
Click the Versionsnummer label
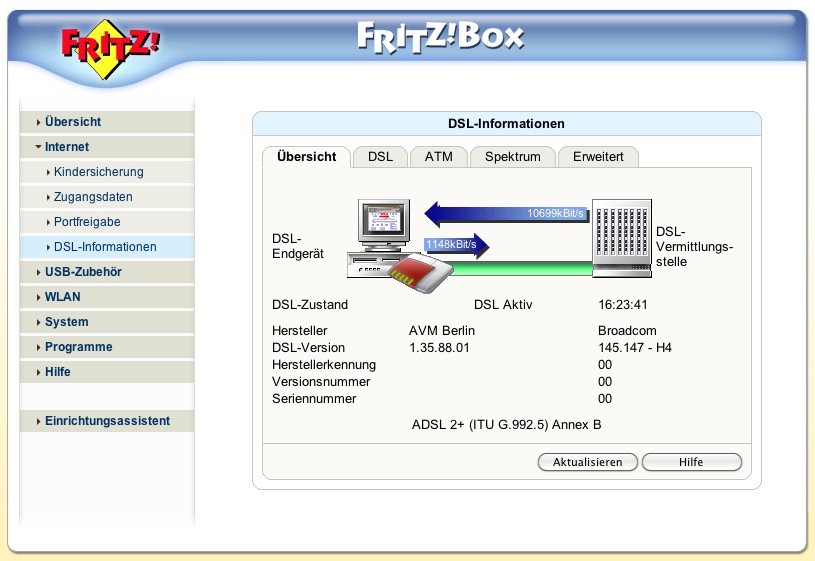(x=321, y=382)
